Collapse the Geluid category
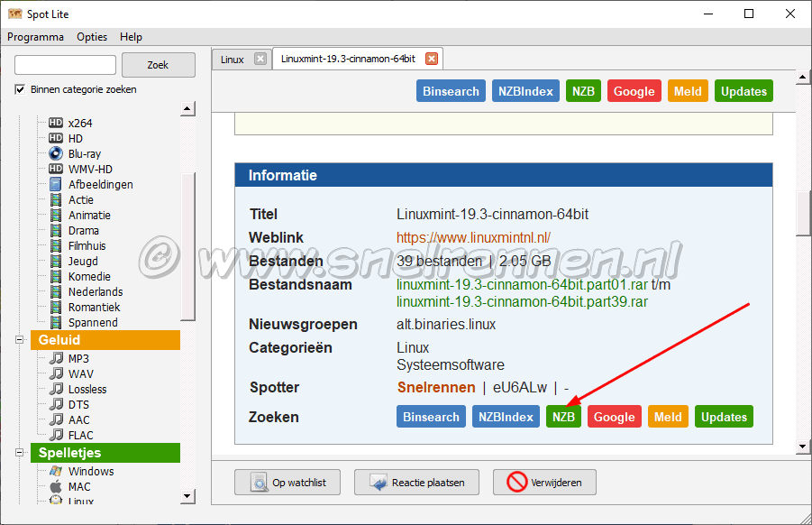812x525 pixels. pyautogui.click(x=20, y=340)
